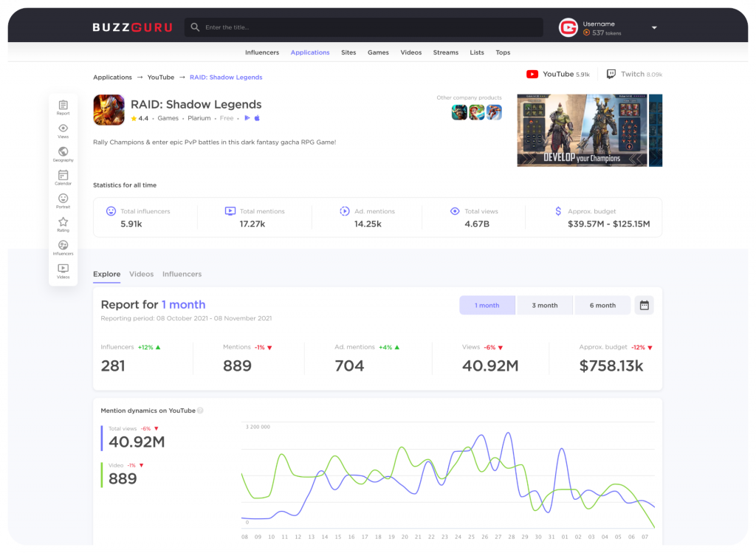Click the 4.4 star rating
Viewport: 756px width, 553px height.
tap(140, 118)
